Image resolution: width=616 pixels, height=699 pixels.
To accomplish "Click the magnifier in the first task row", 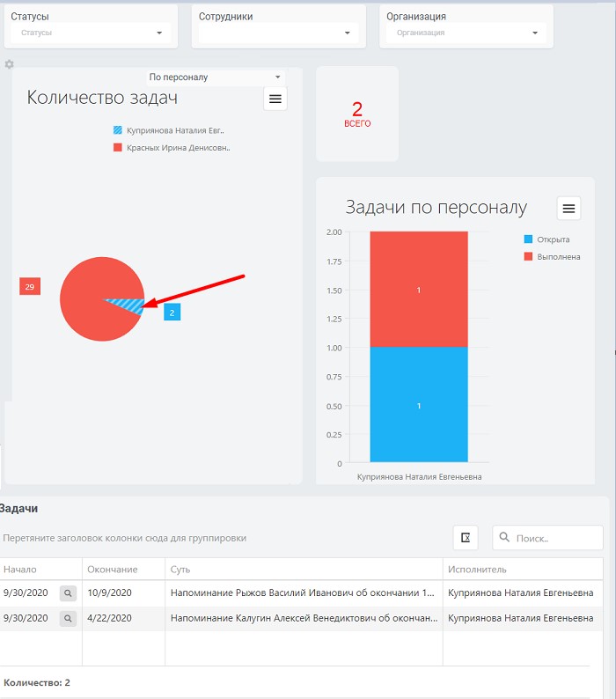I will click(x=68, y=592).
